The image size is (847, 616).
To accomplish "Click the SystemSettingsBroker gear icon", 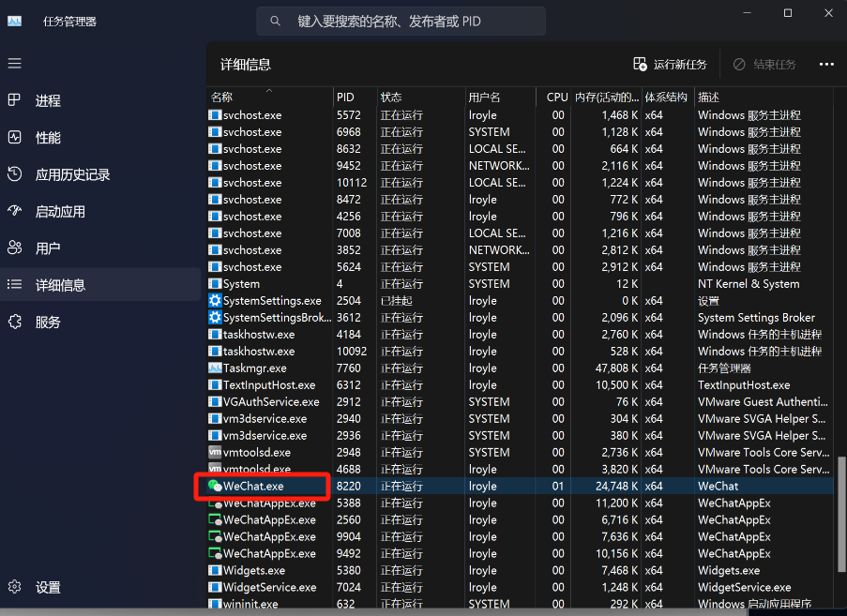I will [x=215, y=317].
